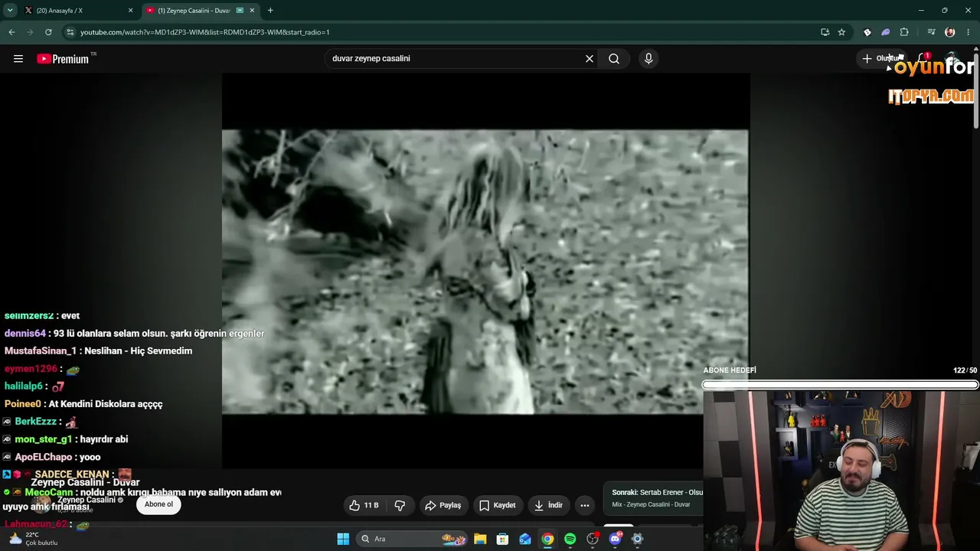Like the video with thumbs up
The width and height of the screenshot is (980, 551).
coord(364,505)
